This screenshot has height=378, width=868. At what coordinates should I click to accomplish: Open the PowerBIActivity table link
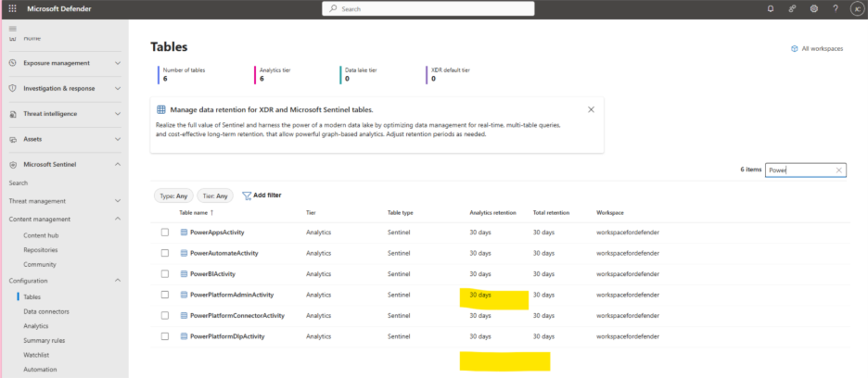tap(212, 274)
